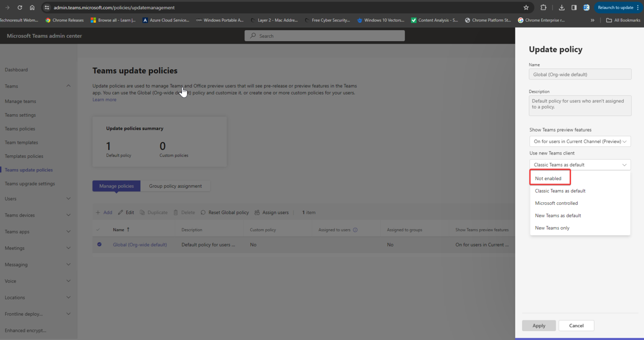The width and height of the screenshot is (644, 340).
Task: Open the Microsoft Teams admin center search box
Action: click(x=325, y=36)
